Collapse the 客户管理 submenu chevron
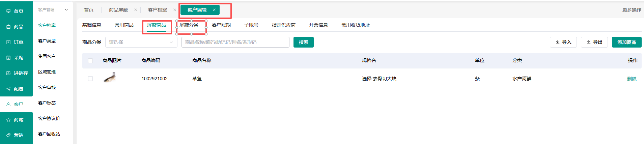The width and height of the screenshot is (644, 144). [x=66, y=10]
